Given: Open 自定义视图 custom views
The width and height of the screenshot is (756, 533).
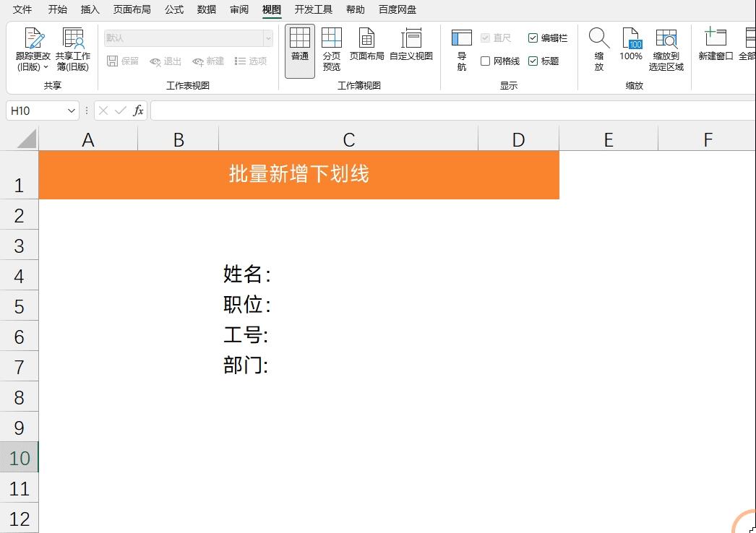Looking at the screenshot, I should tap(411, 47).
